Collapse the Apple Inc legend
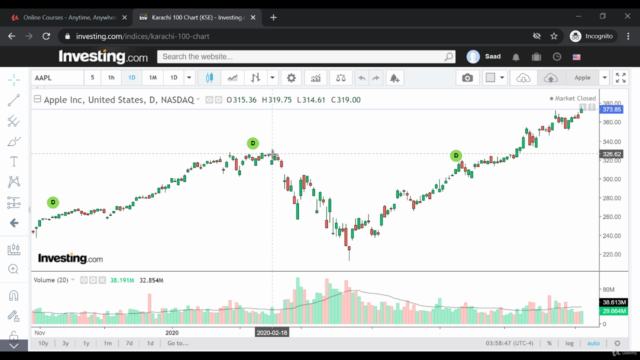 37,99
